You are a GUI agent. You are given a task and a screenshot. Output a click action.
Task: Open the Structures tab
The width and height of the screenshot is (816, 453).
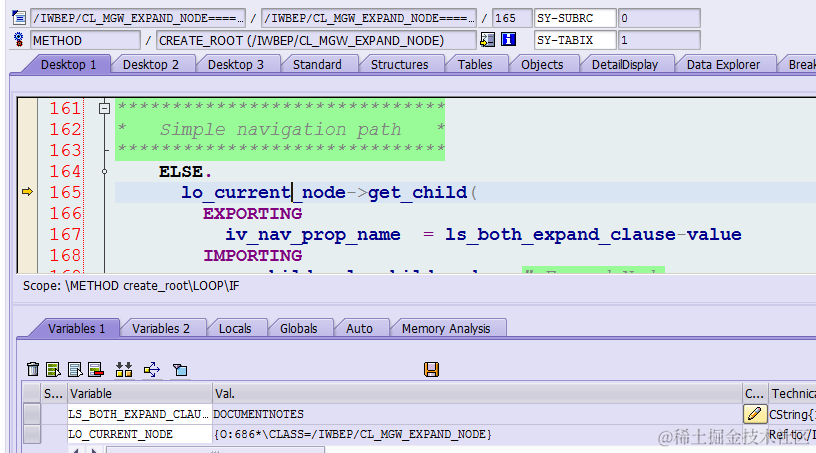[400, 65]
